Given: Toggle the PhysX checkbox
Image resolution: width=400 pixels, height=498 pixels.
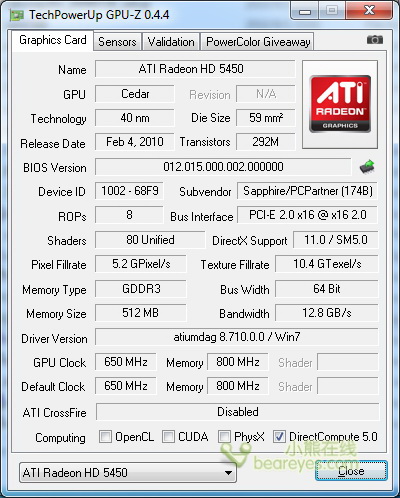Looking at the screenshot, I should click(x=224, y=436).
